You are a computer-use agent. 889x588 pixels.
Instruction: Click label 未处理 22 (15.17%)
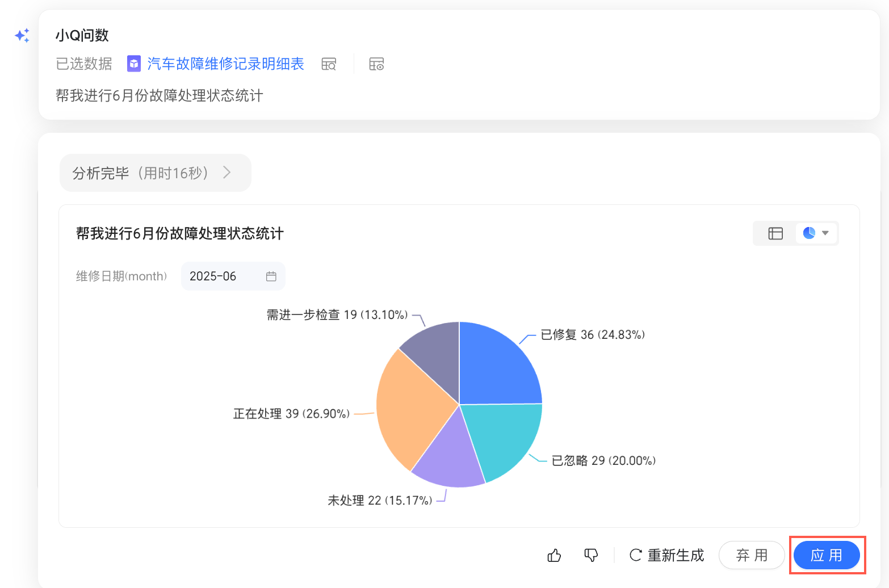(380, 501)
